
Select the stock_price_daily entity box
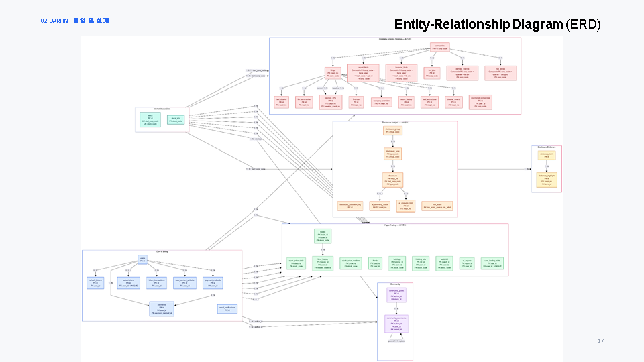pos(296,263)
